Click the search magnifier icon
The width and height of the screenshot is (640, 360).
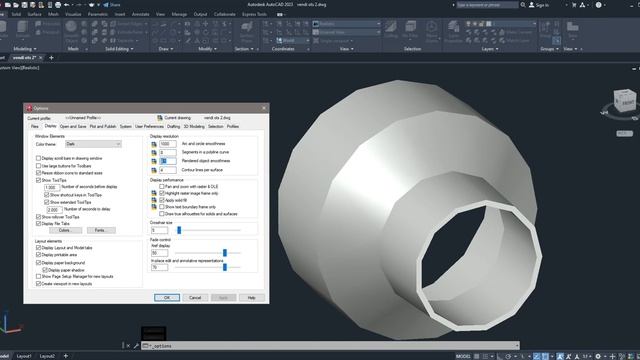pos(523,5)
